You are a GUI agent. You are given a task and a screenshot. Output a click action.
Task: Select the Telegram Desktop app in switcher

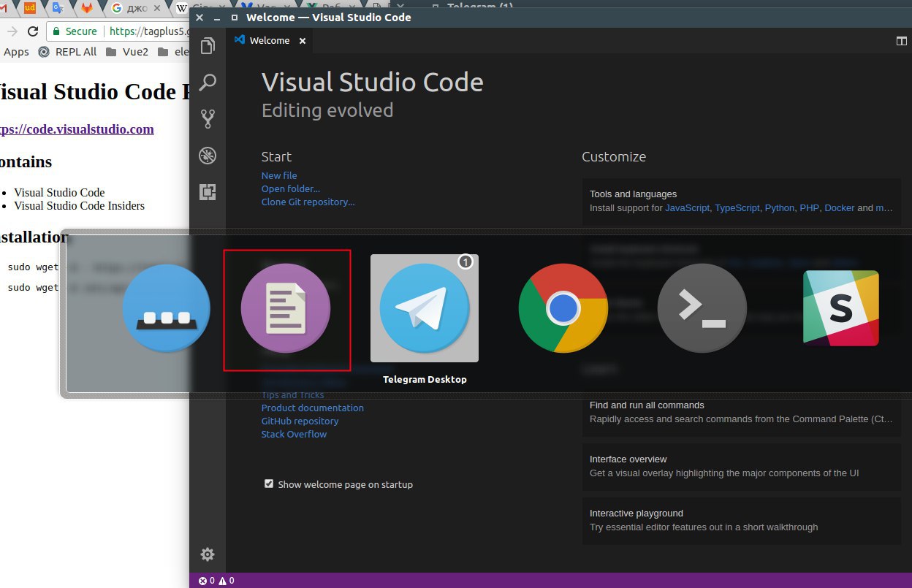425,309
